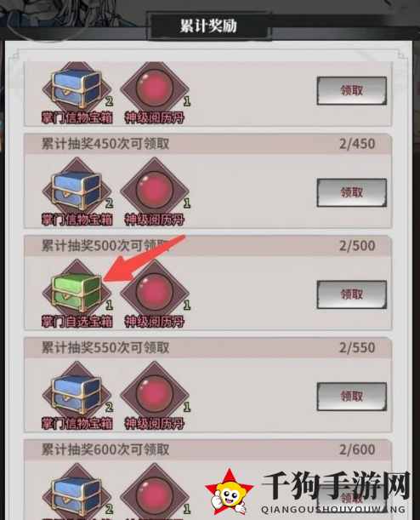The height and width of the screenshot is (520, 420).
Task: Select the 累计抽奖450次可领取 header
Action: (105, 144)
